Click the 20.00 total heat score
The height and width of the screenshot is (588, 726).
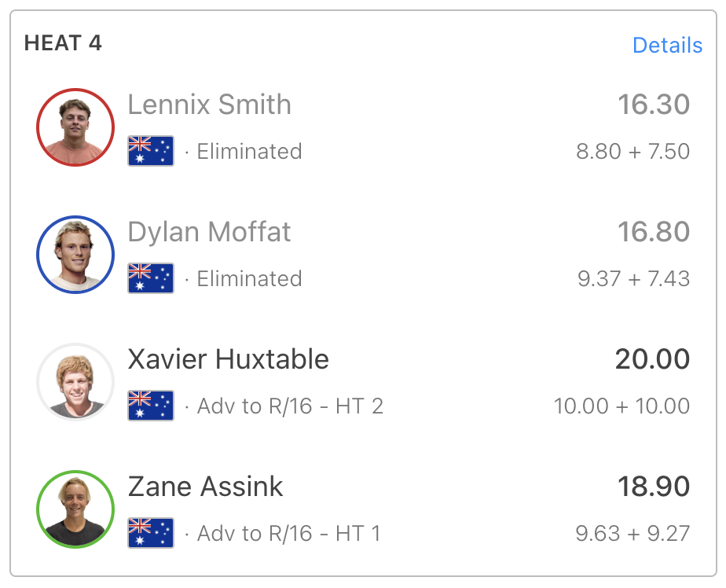[652, 359]
